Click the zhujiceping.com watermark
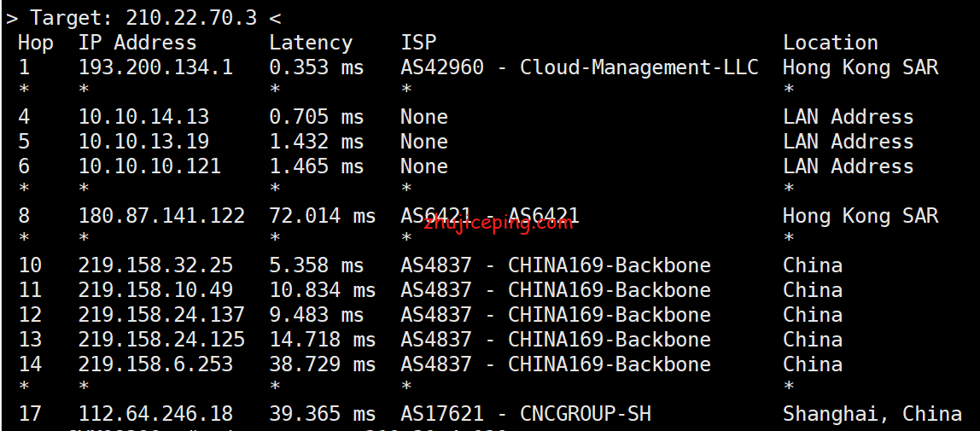Viewport: 980px width, 431px height. point(498,223)
